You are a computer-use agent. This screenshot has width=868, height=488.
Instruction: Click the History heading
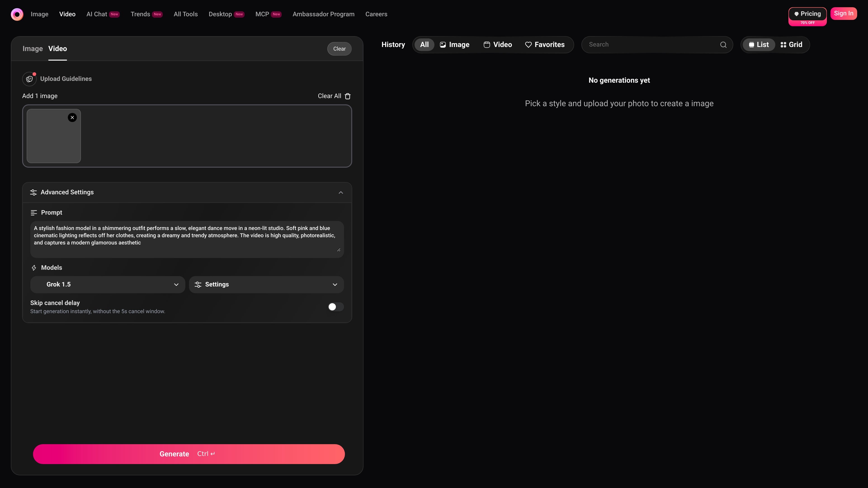point(393,45)
